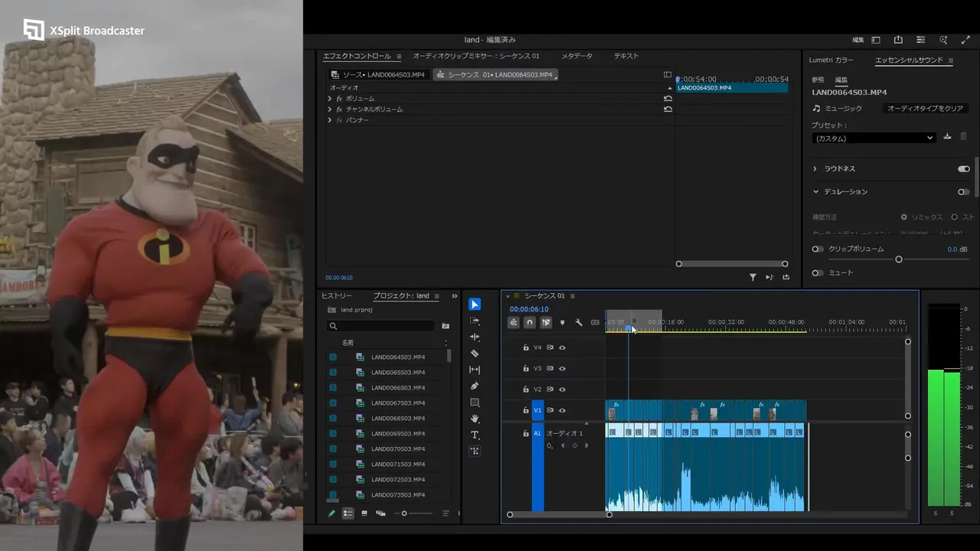Open エフェクトコントロール panel menu
Screen dimensions: 980x551
(399, 57)
